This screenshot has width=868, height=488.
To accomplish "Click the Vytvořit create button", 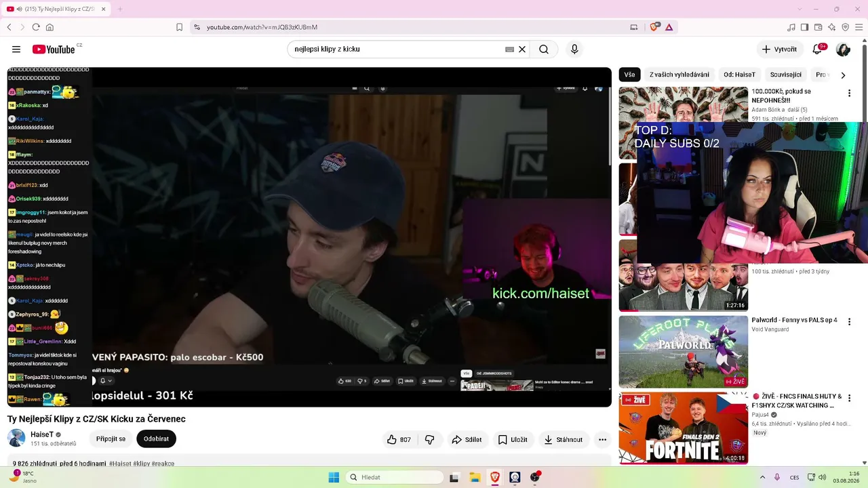I will coord(779,49).
